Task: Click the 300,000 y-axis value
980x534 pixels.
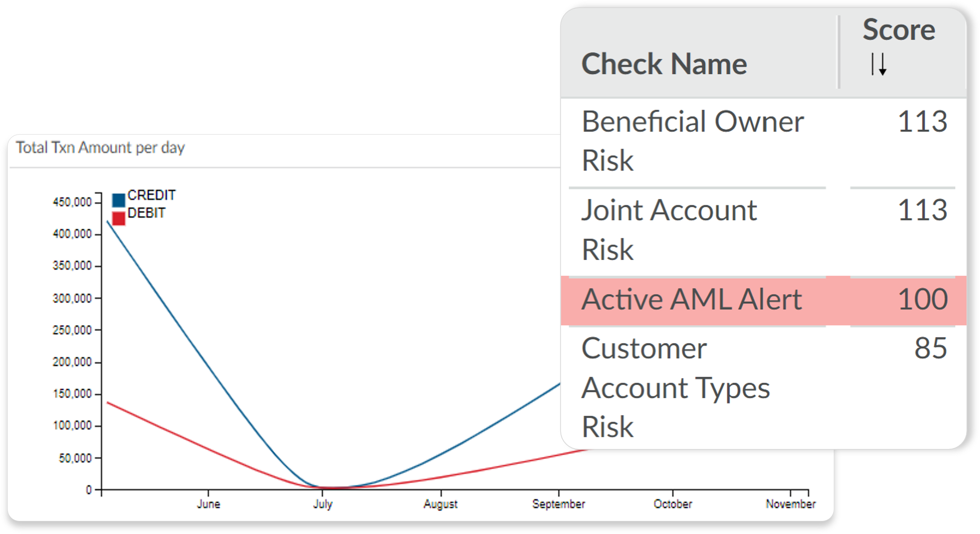Action: 72,299
